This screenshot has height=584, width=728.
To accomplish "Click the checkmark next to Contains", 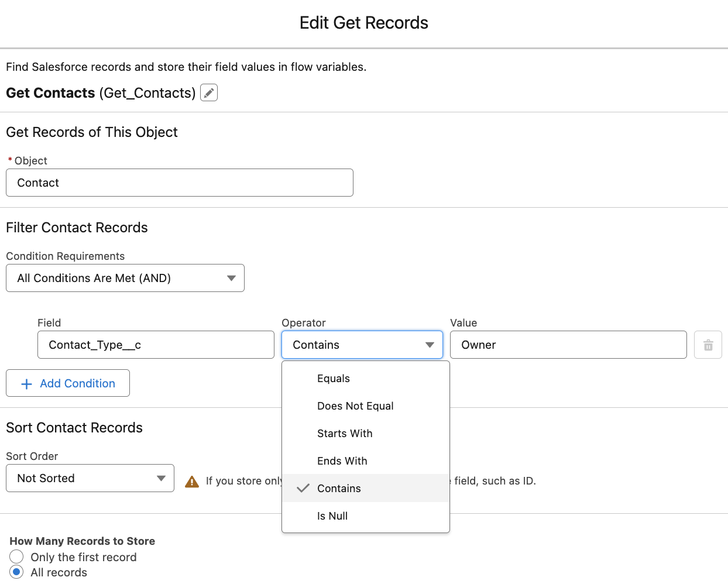I will tap(302, 488).
